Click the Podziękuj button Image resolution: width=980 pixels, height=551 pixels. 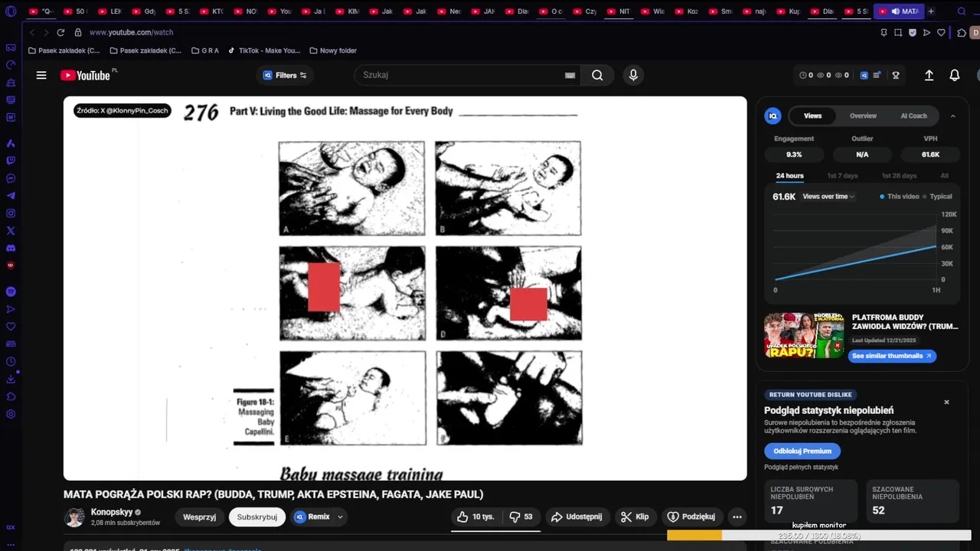691,517
